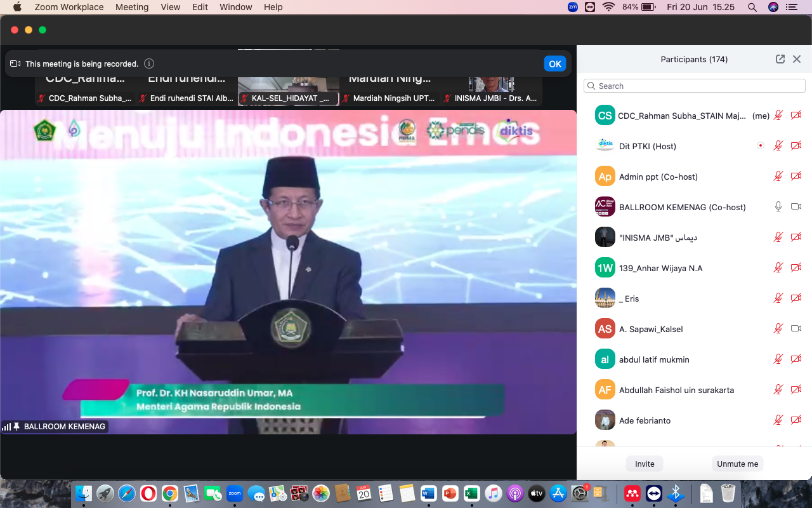Click muted mic of Ade febrianto

pos(778,420)
